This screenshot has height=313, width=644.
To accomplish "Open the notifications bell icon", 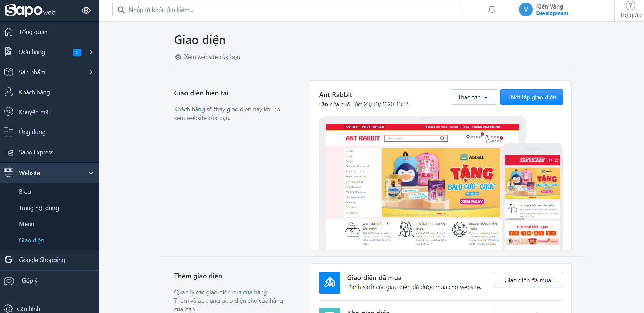I will pyautogui.click(x=492, y=10).
